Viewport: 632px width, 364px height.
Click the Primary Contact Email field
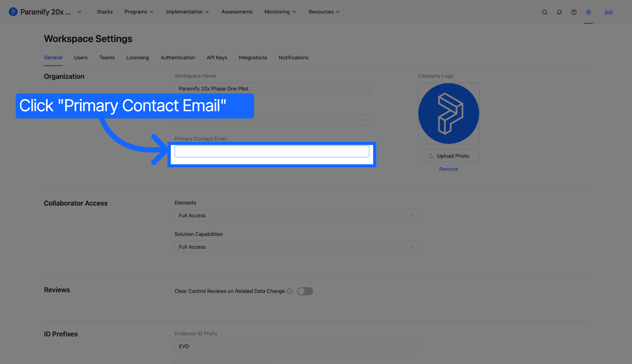pyautogui.click(x=272, y=151)
